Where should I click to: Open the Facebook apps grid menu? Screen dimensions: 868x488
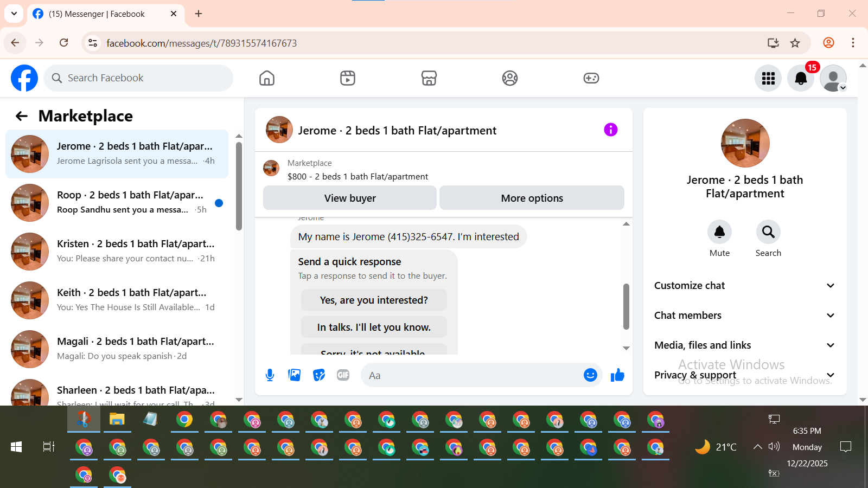768,78
